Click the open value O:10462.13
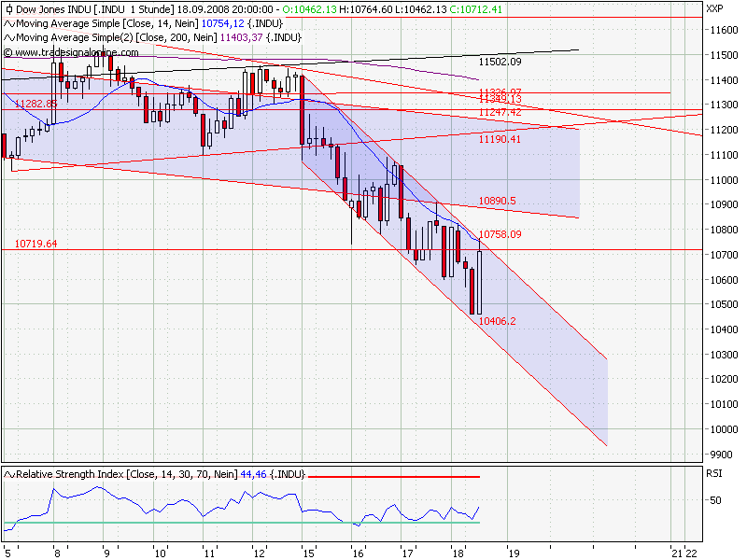Viewport: 747px width, 560px height. point(309,9)
